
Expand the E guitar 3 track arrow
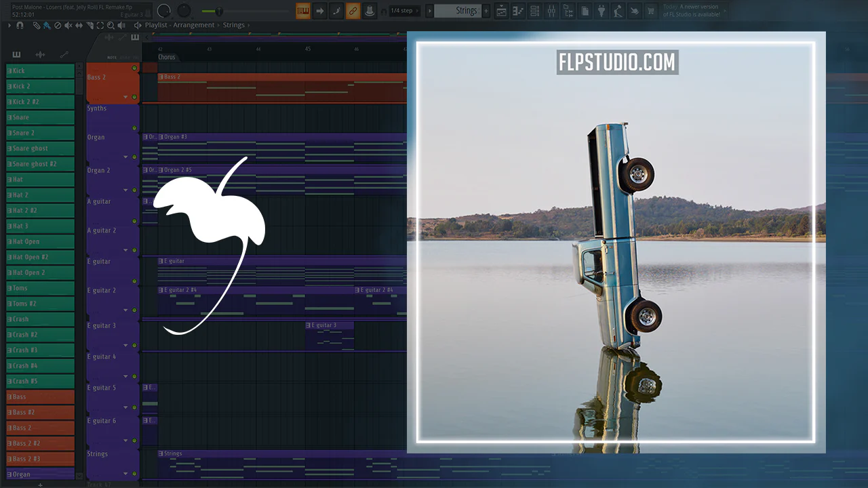(125, 346)
